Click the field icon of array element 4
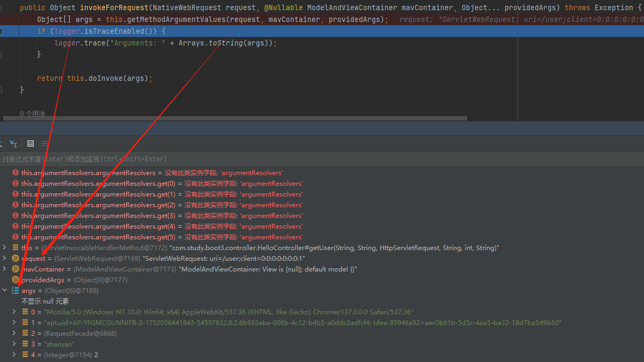Screen dimensions: 644x362 pos(25,355)
